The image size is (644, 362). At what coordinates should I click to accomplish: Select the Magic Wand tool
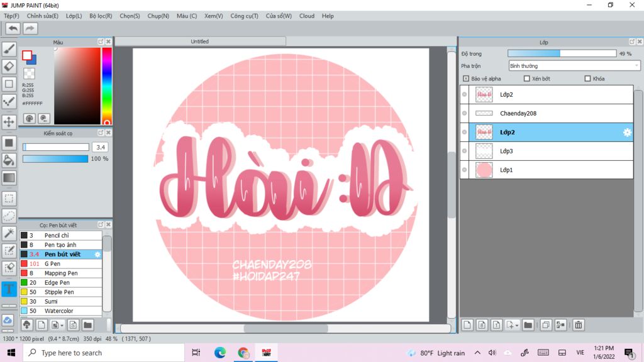point(9,233)
